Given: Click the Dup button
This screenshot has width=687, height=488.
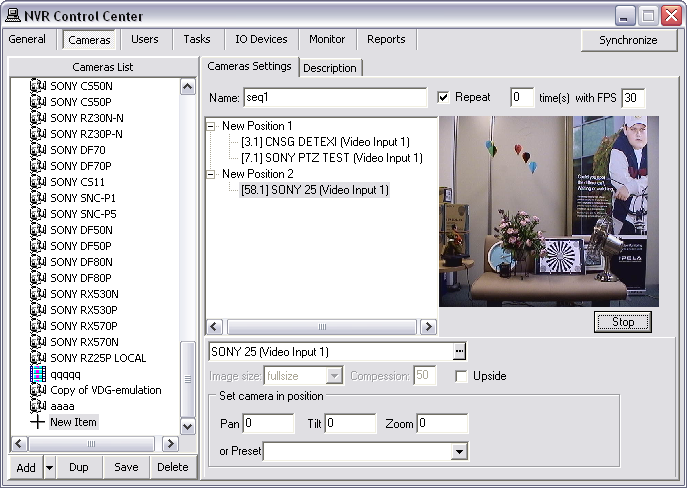Looking at the screenshot, I should pos(79,467).
